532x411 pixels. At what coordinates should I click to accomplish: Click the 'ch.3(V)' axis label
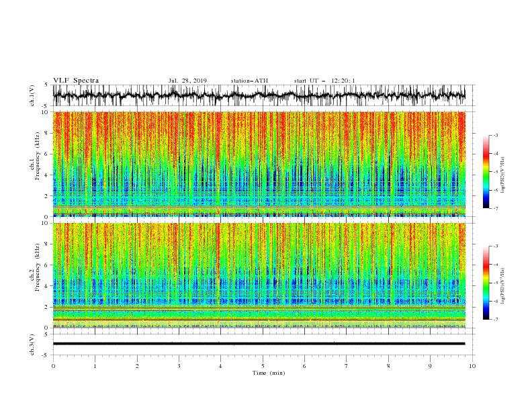(32, 345)
